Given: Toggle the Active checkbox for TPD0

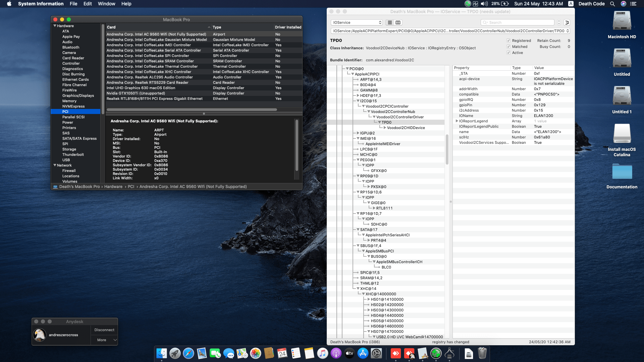Looking at the screenshot, I should tap(508, 53).
